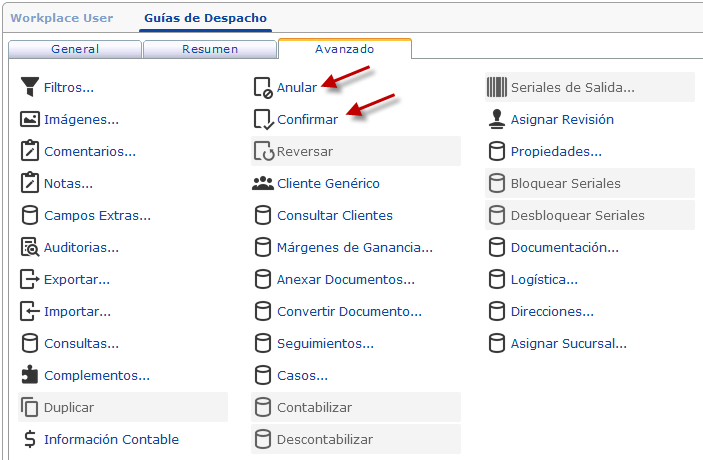
Task: Click the picture icon beside Imágenes
Action: [x=29, y=119]
